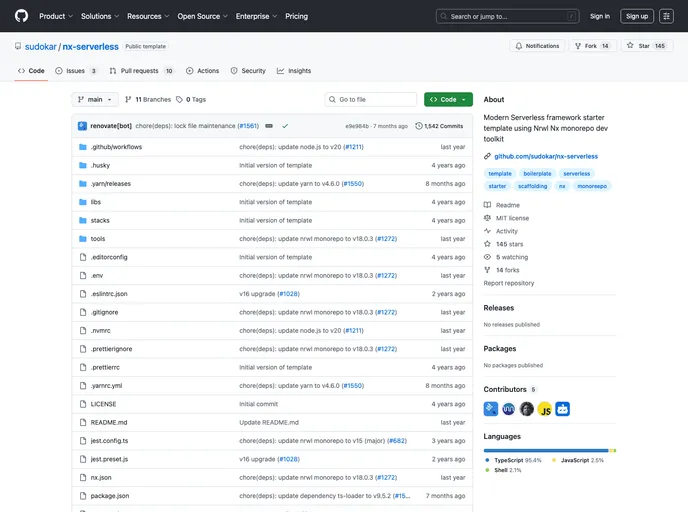Click the .env file icon
Viewport: 688px width, 512px height.
82,276
